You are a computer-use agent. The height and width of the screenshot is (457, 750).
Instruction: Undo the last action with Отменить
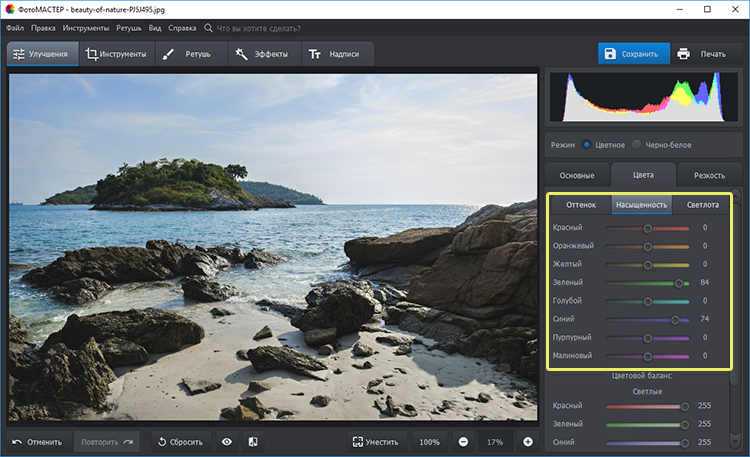click(x=37, y=441)
